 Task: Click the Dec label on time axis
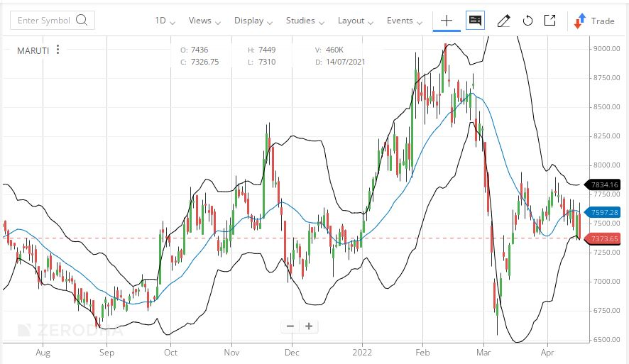pyautogui.click(x=292, y=353)
